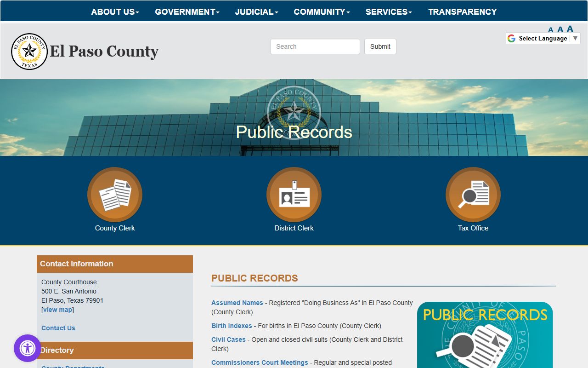Click the Tax Office label text
The height and width of the screenshot is (368, 588).
tap(473, 228)
